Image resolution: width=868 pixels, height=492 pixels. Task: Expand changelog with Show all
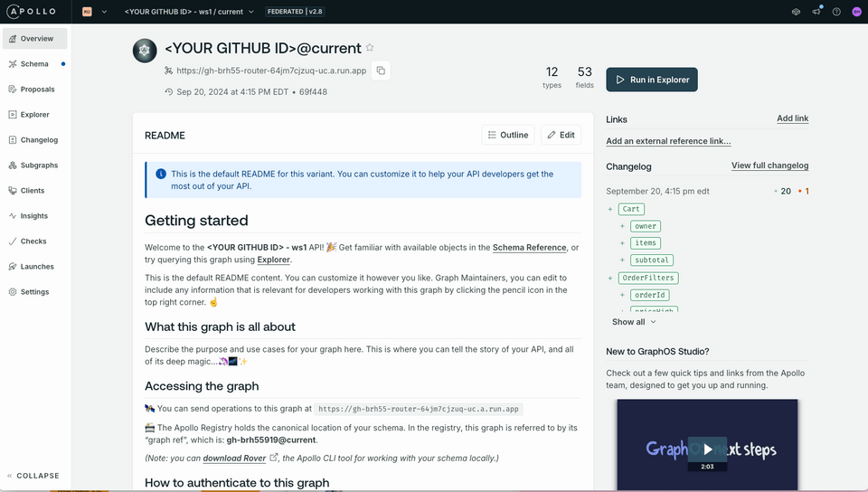coord(634,322)
